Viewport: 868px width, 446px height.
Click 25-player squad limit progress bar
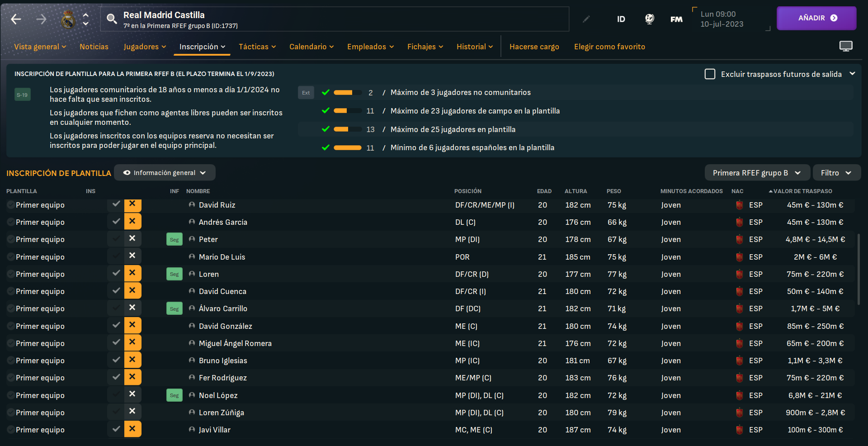[x=347, y=129]
